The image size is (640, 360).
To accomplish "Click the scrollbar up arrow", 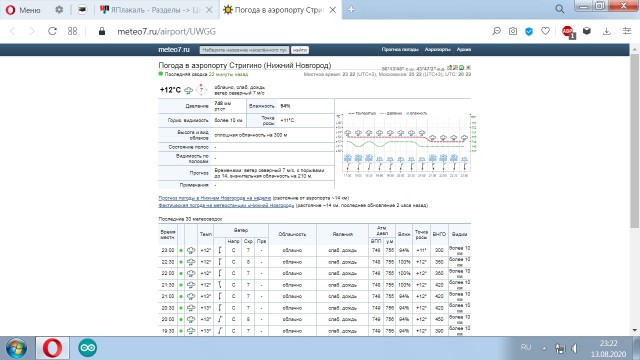I will coord(634,49).
